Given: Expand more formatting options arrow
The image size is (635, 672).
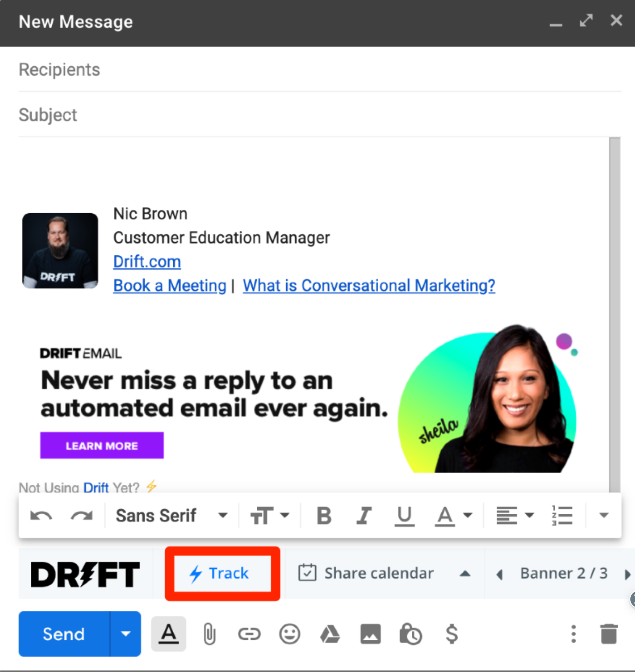Looking at the screenshot, I should click(604, 515).
